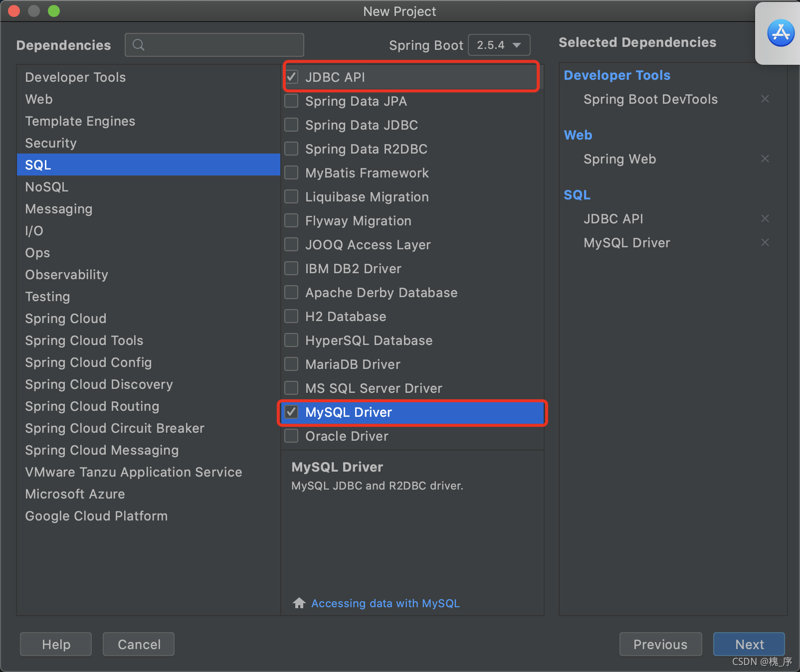Click the Web heading in selected panel
The height and width of the screenshot is (672, 800).
point(578,135)
